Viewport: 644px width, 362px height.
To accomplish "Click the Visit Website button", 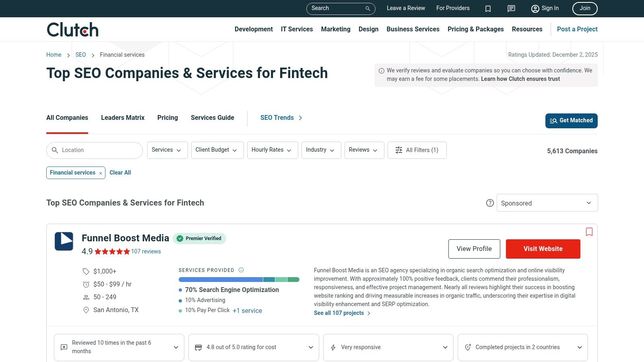I will point(543,249).
